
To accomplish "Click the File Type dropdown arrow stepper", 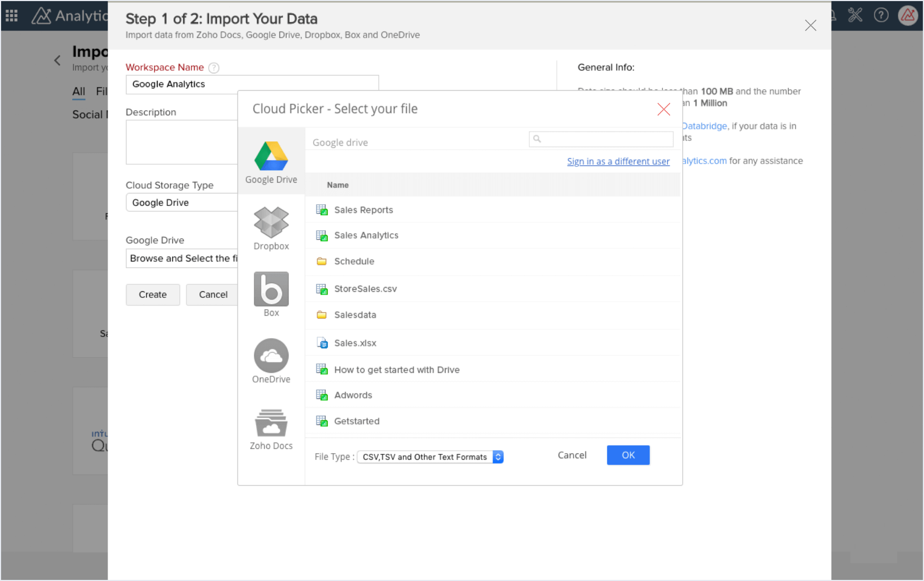I will pyautogui.click(x=498, y=457).
